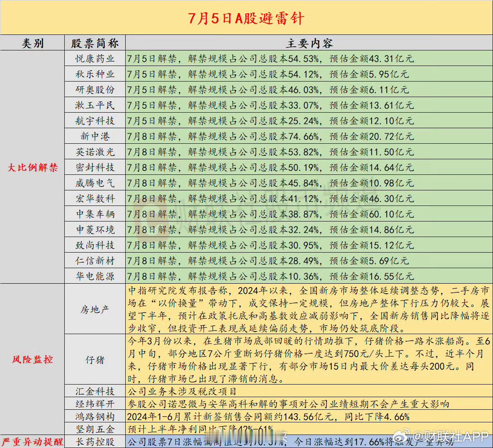Click the row with 总股本28.49% 5.69亿元
This screenshot has height=448, width=493.
click(309, 261)
